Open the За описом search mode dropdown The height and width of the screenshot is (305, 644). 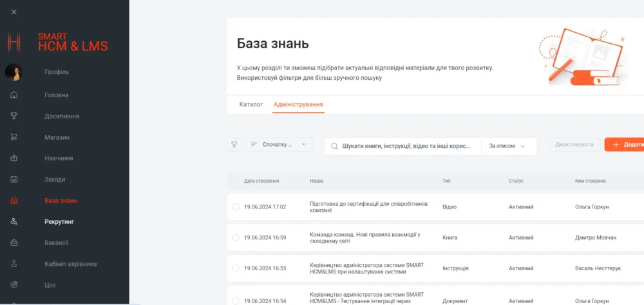click(507, 146)
